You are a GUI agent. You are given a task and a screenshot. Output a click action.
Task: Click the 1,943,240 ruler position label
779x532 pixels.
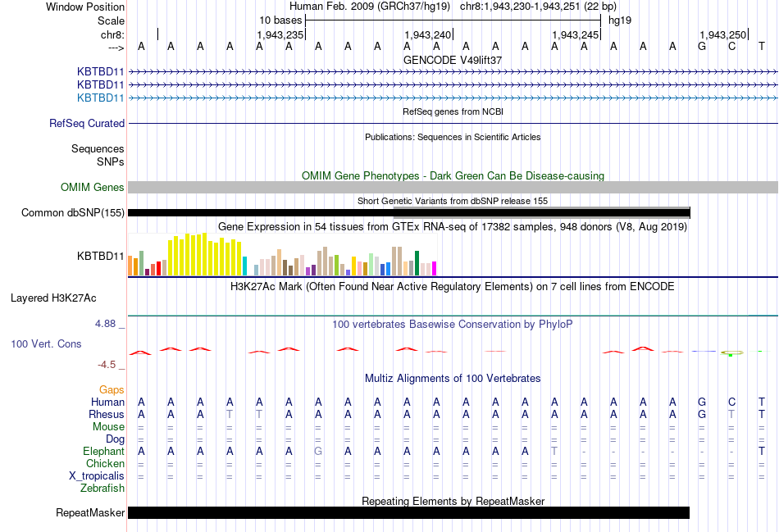click(x=428, y=34)
